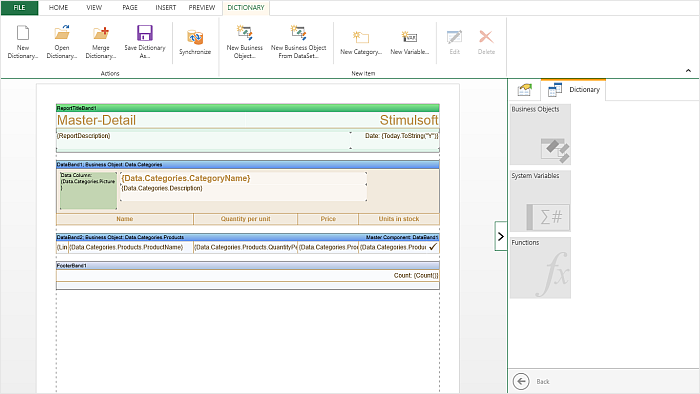Add a New Category

click(361, 43)
